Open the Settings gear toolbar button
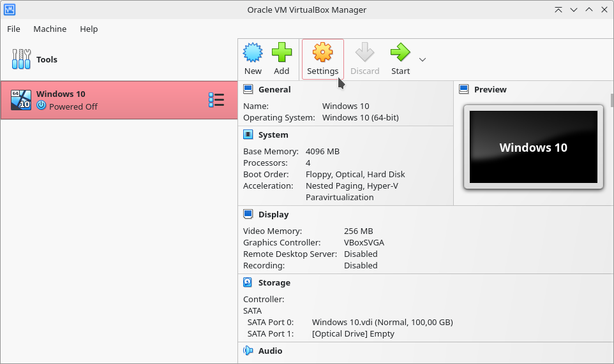Image resolution: width=614 pixels, height=364 pixels. tap(323, 59)
